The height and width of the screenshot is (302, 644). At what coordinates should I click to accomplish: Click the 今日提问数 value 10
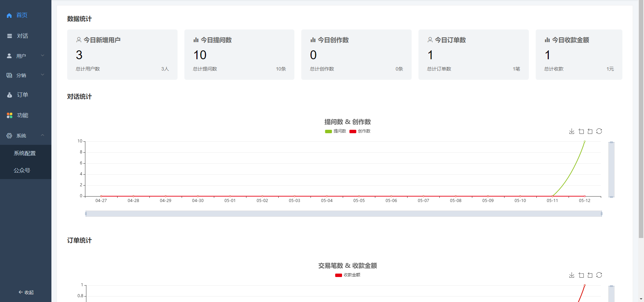point(200,55)
